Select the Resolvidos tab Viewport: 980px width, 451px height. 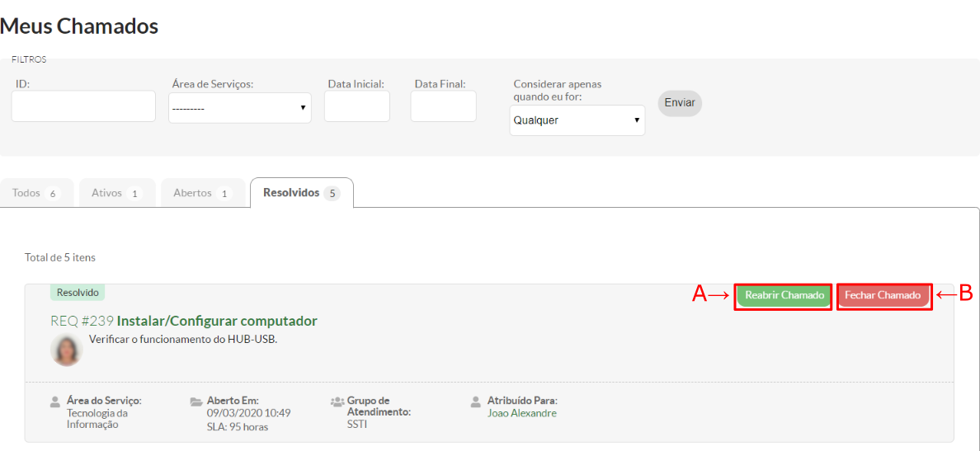click(x=301, y=193)
